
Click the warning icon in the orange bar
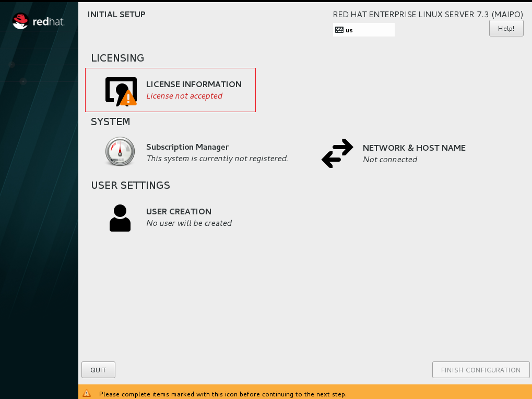tap(87, 393)
